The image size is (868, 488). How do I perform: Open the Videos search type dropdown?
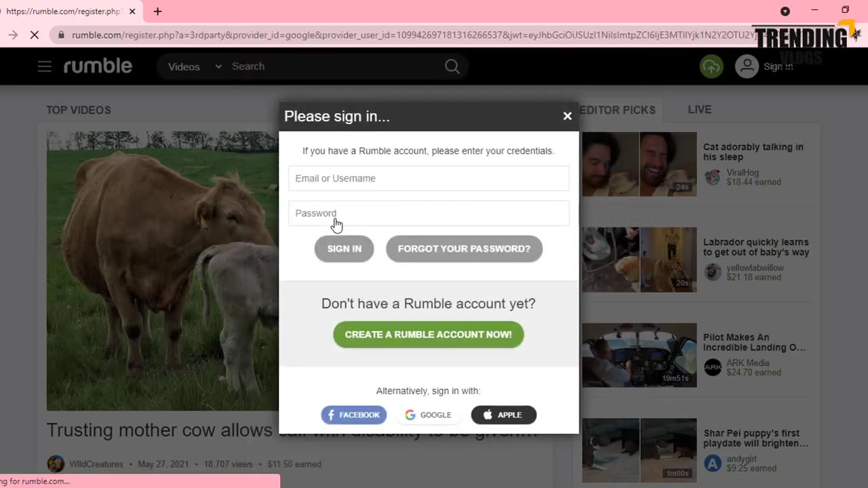tap(195, 66)
